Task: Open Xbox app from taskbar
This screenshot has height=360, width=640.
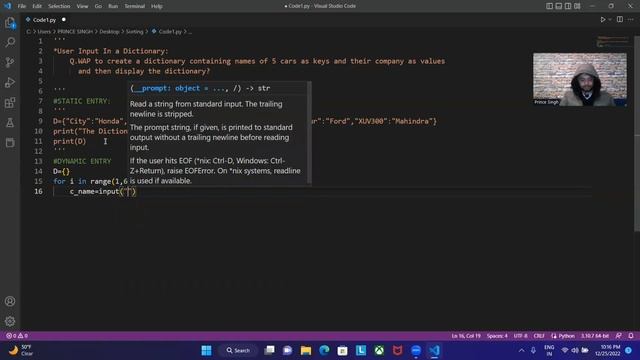Action: pyautogui.click(x=379, y=350)
